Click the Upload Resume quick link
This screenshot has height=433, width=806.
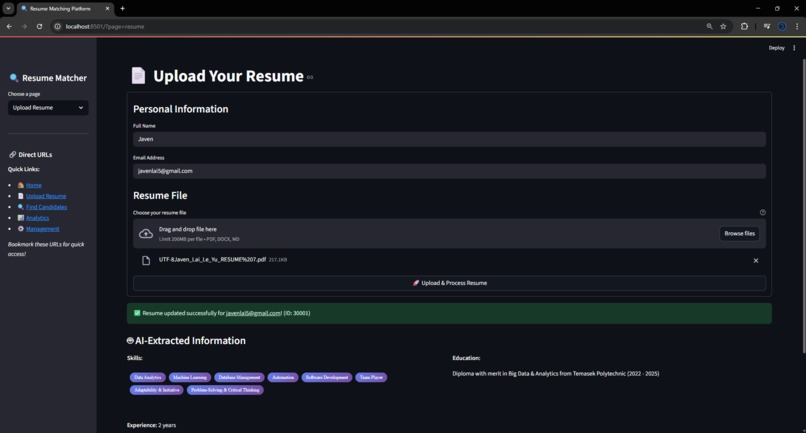click(46, 196)
